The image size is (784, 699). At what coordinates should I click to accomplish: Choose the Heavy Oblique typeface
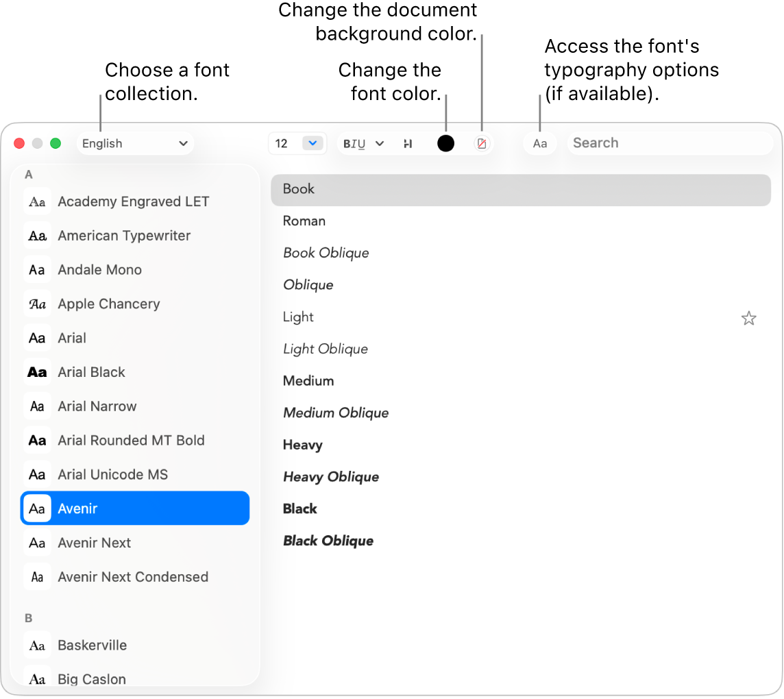[x=331, y=476]
